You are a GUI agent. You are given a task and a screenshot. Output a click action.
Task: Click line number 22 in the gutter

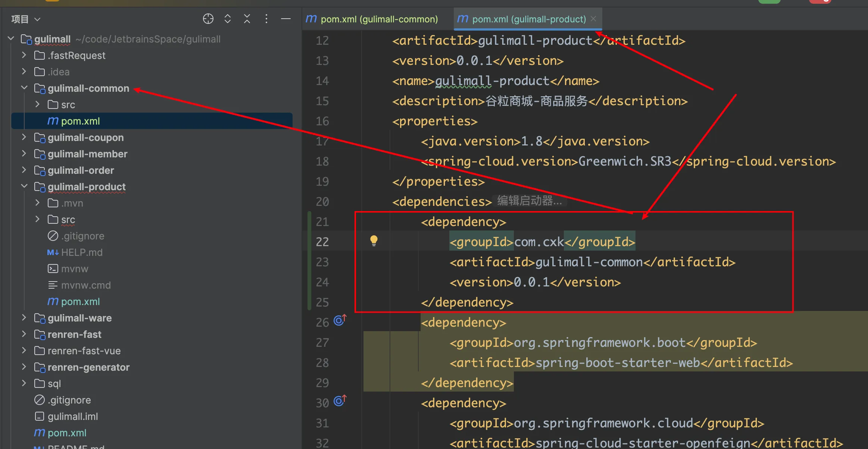tap(322, 242)
